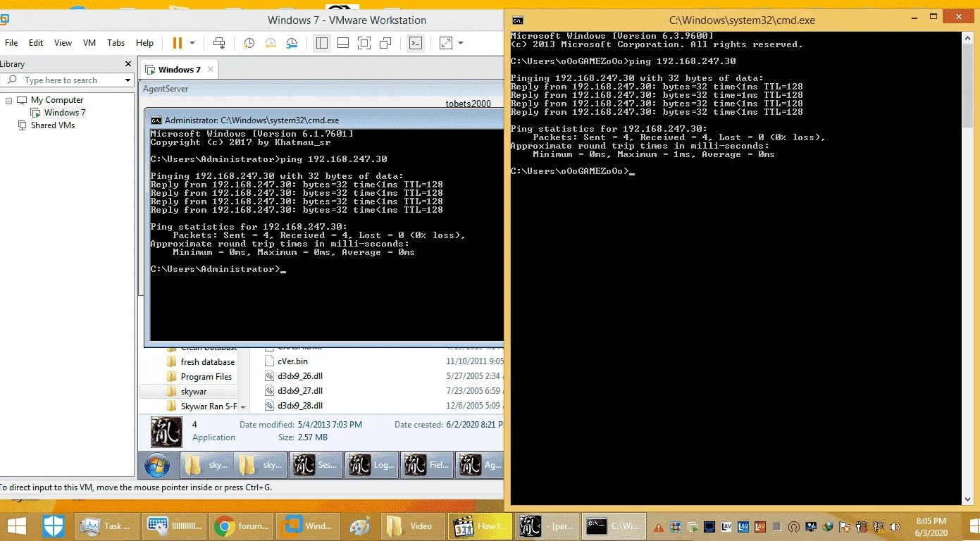Open the Windows 7 guest Start orb
980x541 pixels.
point(156,466)
